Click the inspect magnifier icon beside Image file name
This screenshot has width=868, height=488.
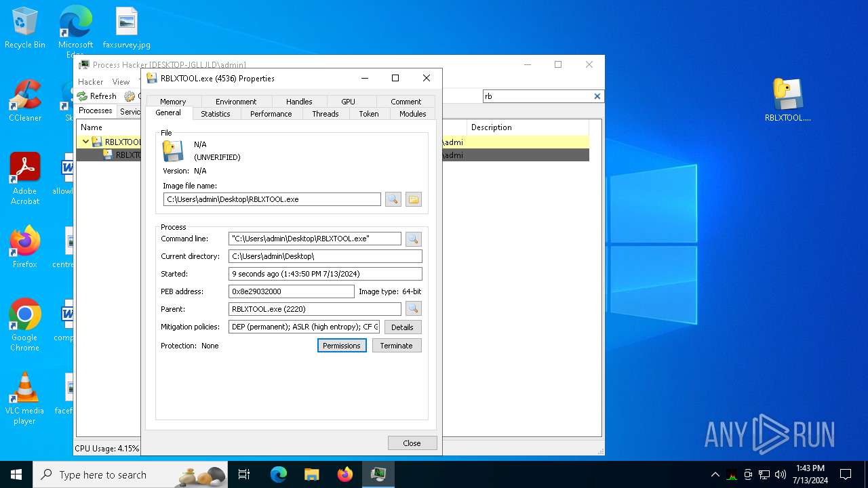tap(393, 199)
